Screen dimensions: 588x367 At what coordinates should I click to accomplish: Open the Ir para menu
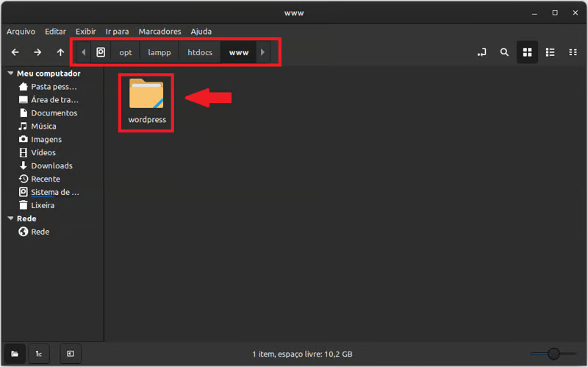(117, 32)
